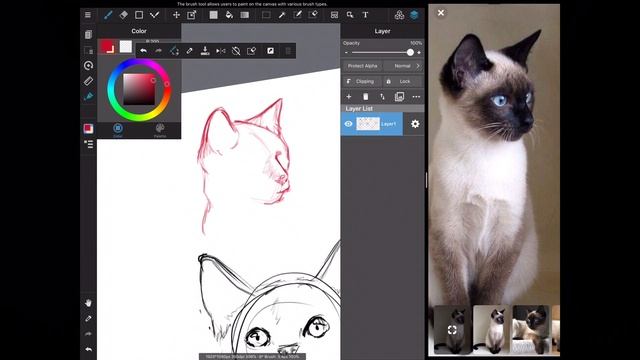Image resolution: width=640 pixels, height=360 pixels.
Task: Select the Panel divide tool
Action: pyautogui.click(x=334, y=15)
